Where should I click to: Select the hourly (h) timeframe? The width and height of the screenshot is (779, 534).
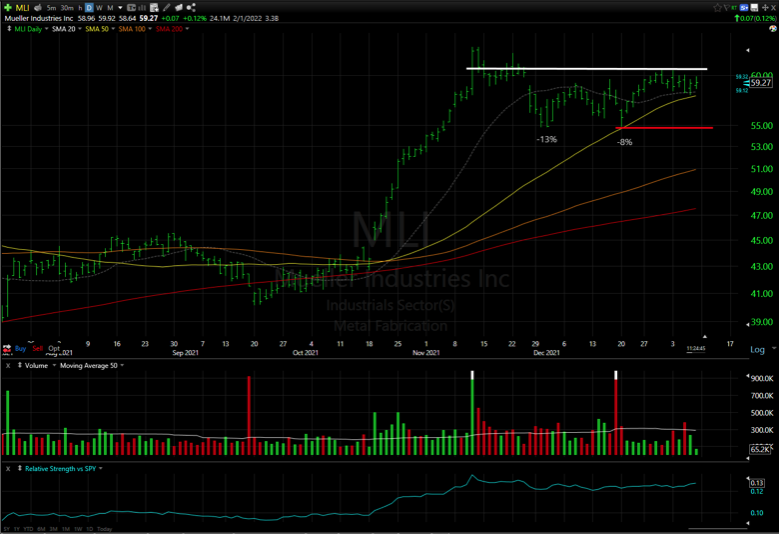[x=80, y=8]
